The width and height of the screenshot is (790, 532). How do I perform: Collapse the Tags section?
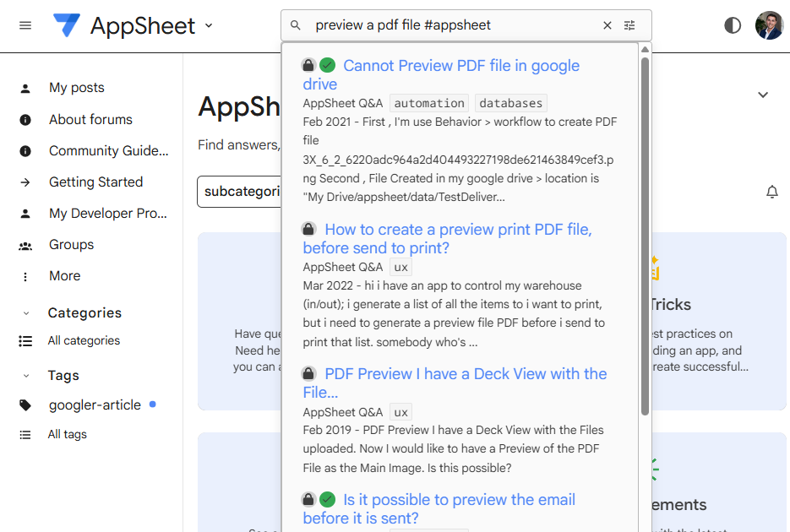pyautogui.click(x=26, y=376)
